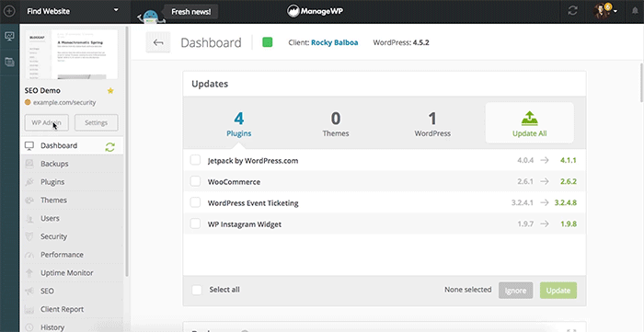Click Jetpack new version 4.1.1

(x=569, y=160)
